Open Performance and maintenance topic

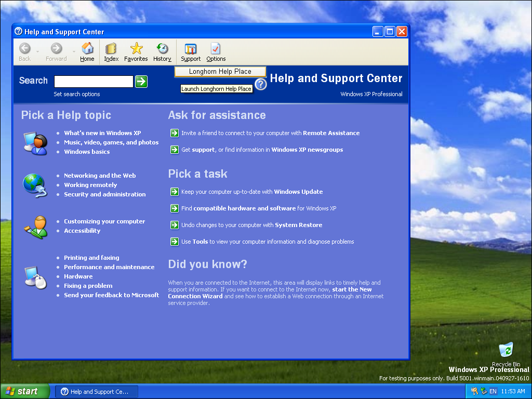click(109, 267)
